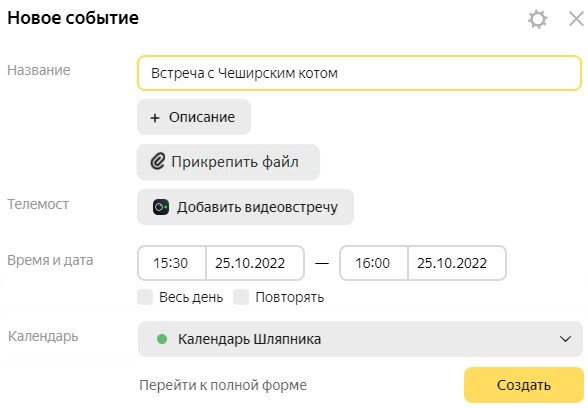The height and width of the screenshot is (408, 588).
Task: Click the Добавить видеовстречу button
Action: 246,207
